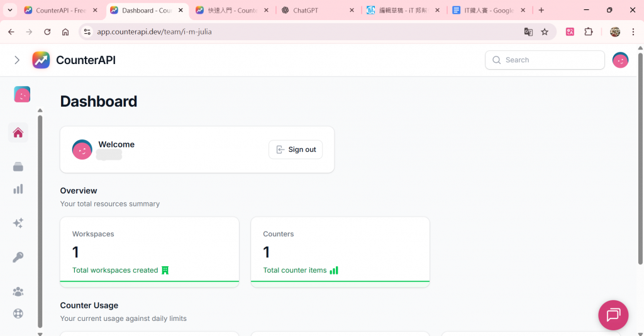644x336 pixels.
Task: Click 'Total workspaces created' text
Action: [115, 270]
